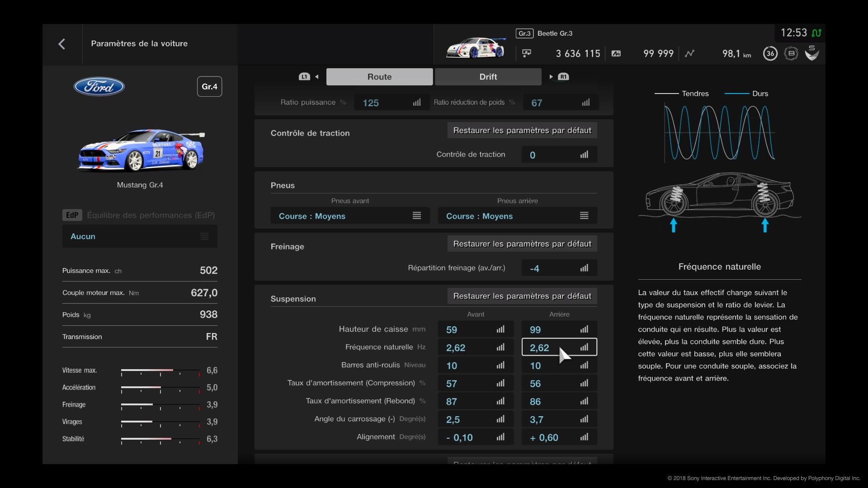Click the Ford logo
Image resolution: width=868 pixels, height=488 pixels.
99,86
